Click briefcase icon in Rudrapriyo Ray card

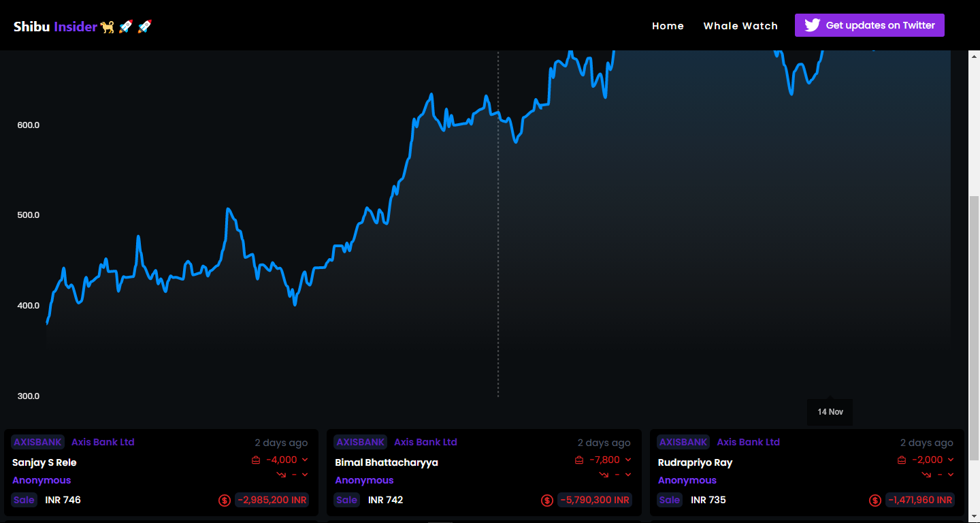902,460
